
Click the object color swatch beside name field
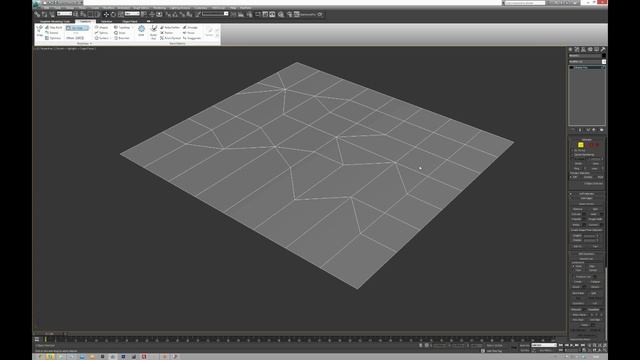tap(603, 55)
